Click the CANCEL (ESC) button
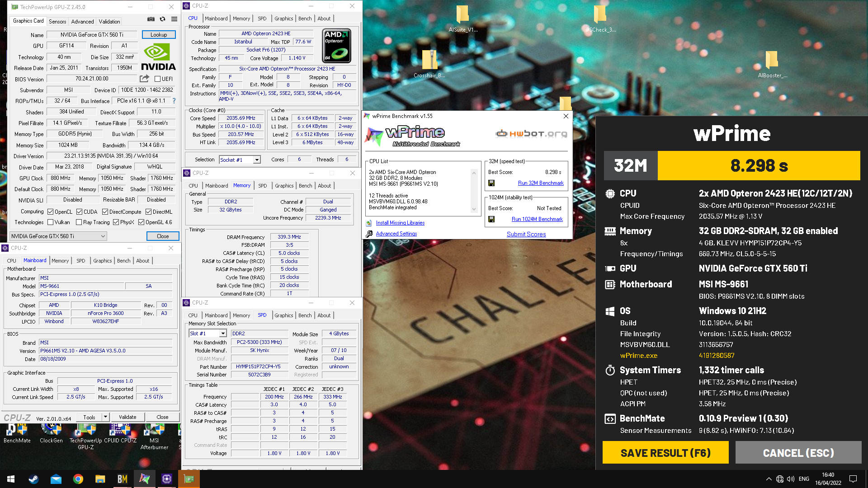Viewport: 868px width, 488px height. click(x=798, y=453)
